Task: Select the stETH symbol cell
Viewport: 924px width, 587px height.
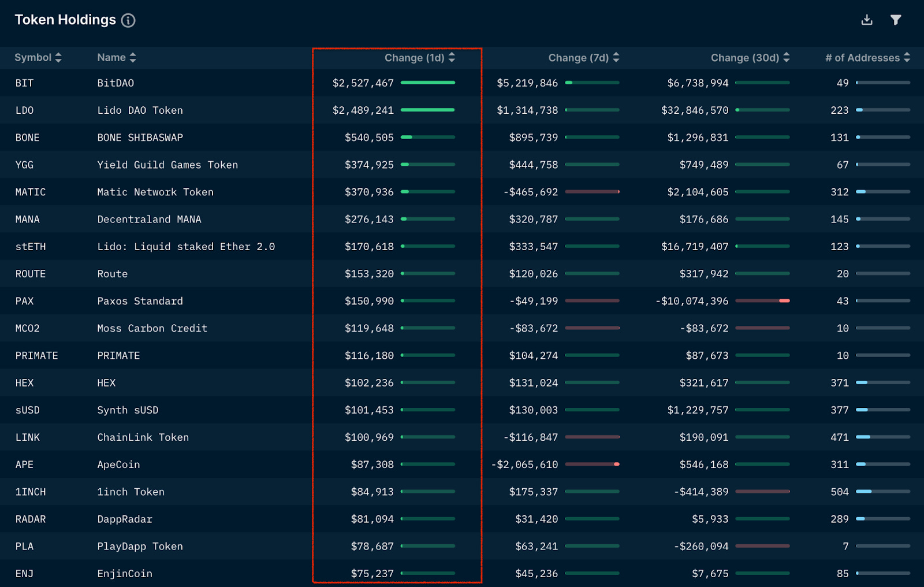Action: 31,247
